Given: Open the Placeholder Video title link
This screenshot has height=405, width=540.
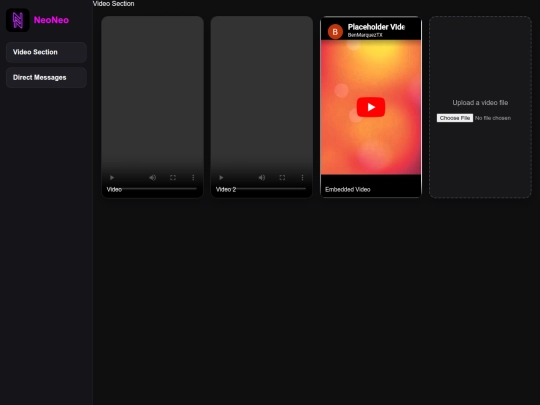Looking at the screenshot, I should pyautogui.click(x=376, y=27).
